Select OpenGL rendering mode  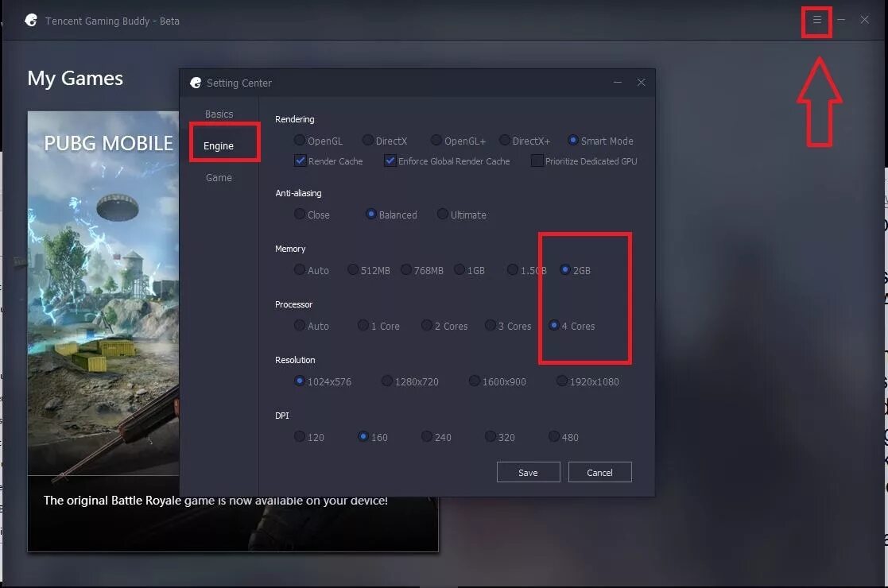coord(299,140)
